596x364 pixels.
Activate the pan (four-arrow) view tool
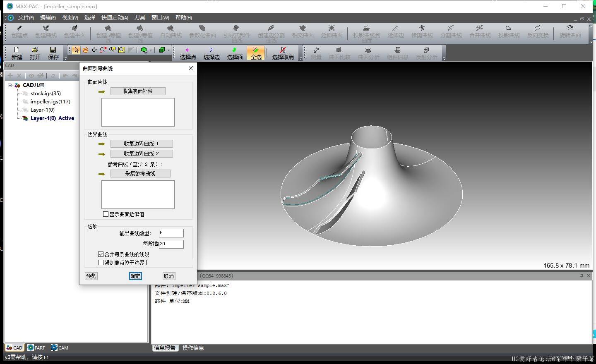click(x=94, y=50)
